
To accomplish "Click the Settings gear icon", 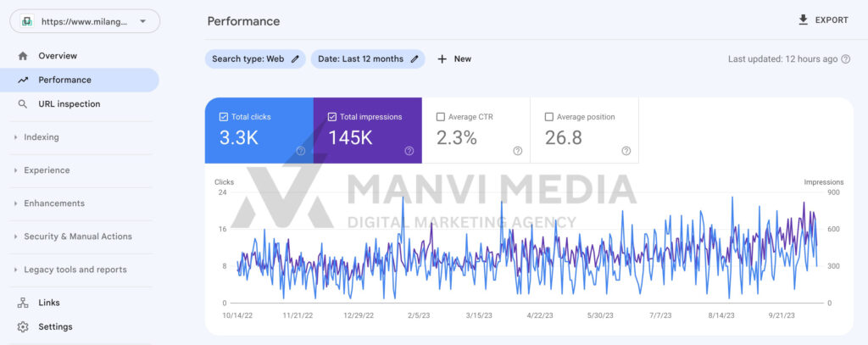I will [x=23, y=326].
